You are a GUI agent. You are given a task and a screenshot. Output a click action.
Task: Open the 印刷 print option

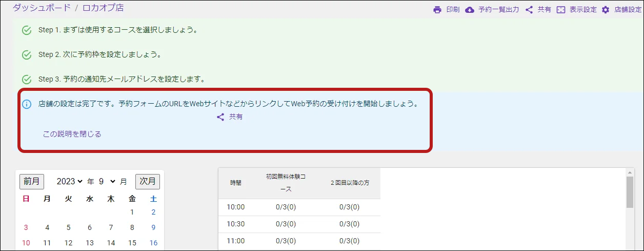(453, 10)
